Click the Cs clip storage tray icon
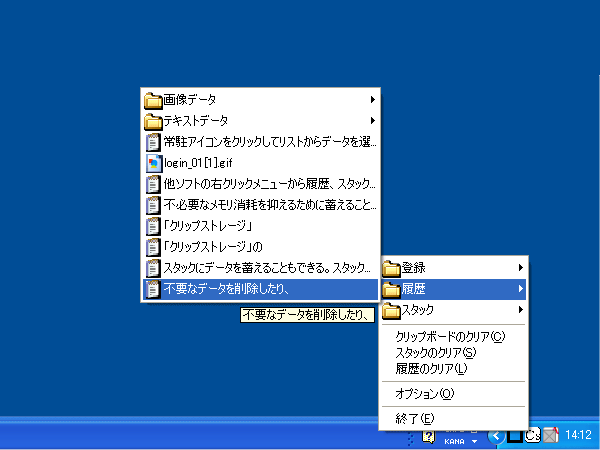Image resolution: width=600 pixels, height=450 pixels. tap(532, 435)
